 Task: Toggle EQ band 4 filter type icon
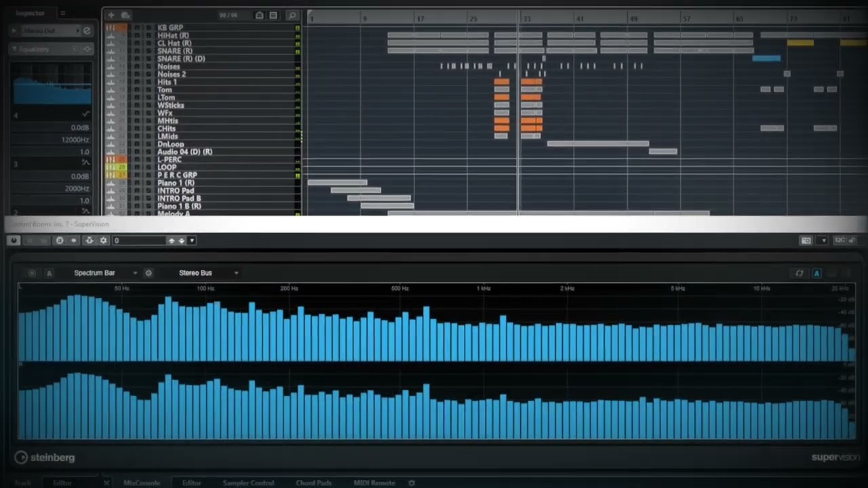tap(86, 115)
